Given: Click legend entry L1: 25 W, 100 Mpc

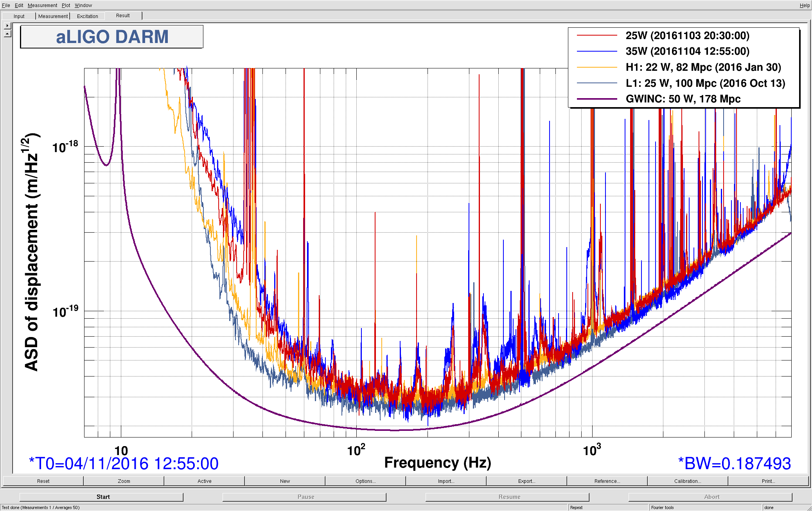Looking at the screenshot, I should tap(705, 83).
